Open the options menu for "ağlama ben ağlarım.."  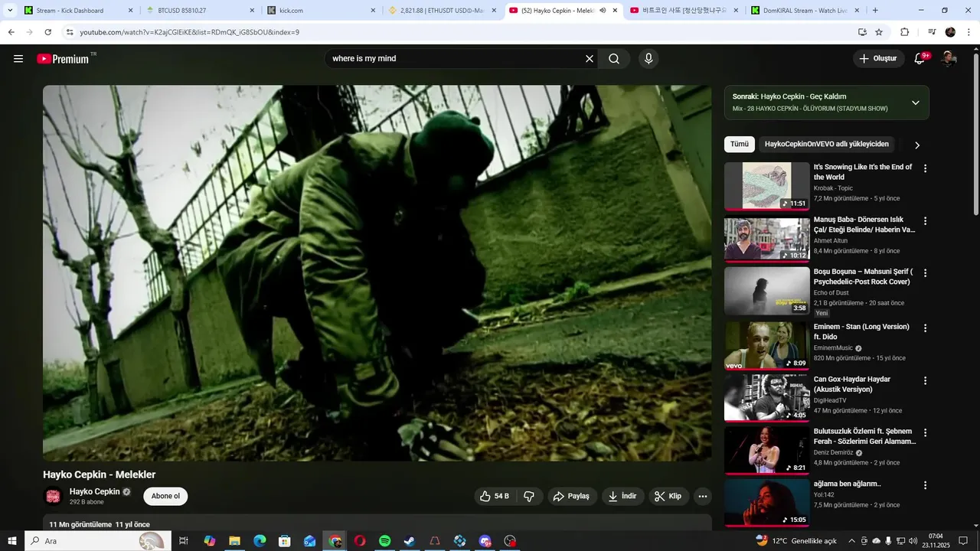pos(925,485)
